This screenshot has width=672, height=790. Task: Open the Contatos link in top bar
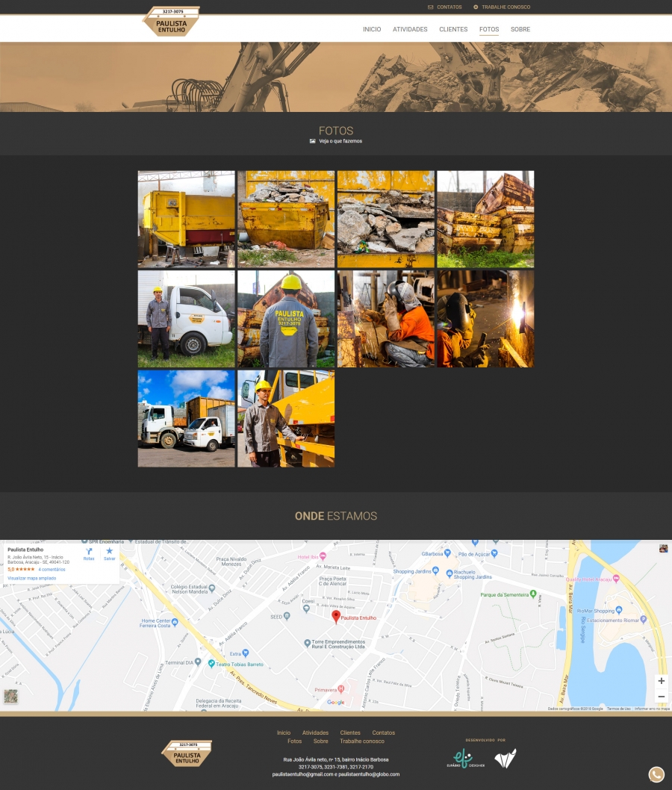click(x=445, y=7)
